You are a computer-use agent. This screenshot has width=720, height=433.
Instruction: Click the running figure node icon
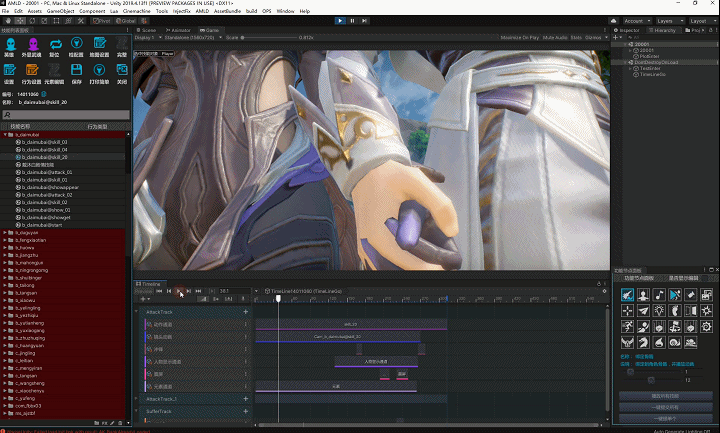[x=627, y=326]
